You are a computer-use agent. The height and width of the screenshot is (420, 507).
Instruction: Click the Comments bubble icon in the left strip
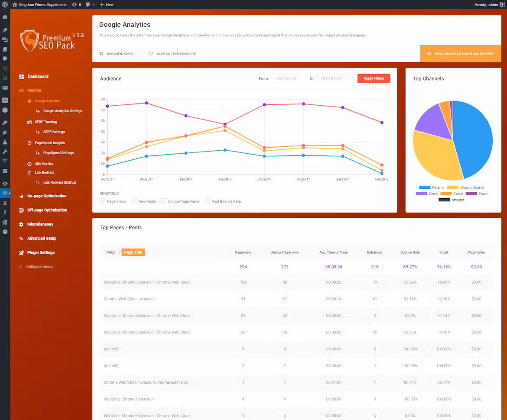pyautogui.click(x=5, y=59)
